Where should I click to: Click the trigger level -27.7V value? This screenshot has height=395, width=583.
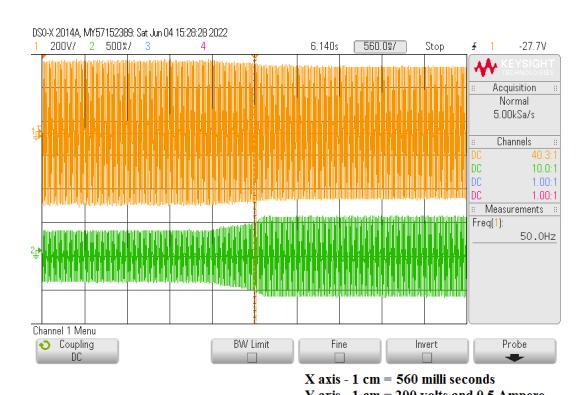[532, 46]
